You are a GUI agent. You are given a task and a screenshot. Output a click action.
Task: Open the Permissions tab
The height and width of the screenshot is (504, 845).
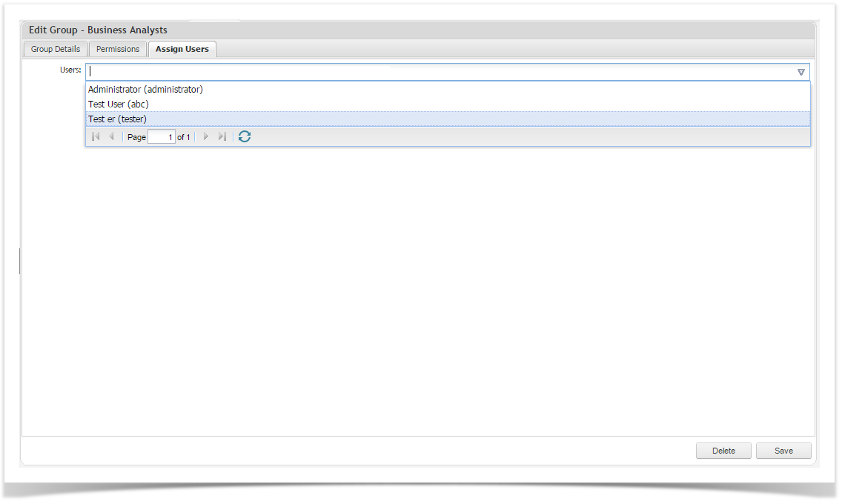(118, 50)
